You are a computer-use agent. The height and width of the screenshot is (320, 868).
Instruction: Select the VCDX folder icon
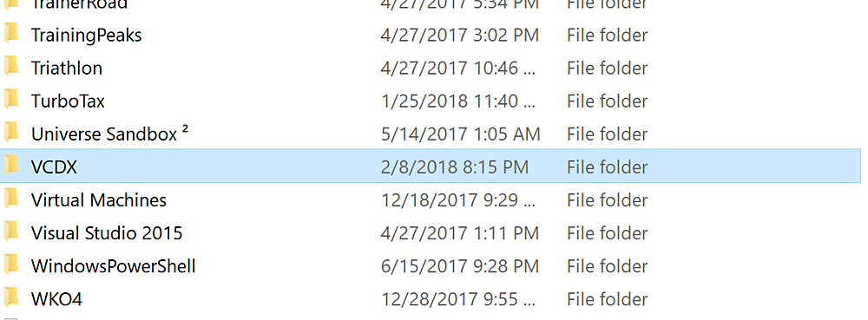[x=11, y=166]
